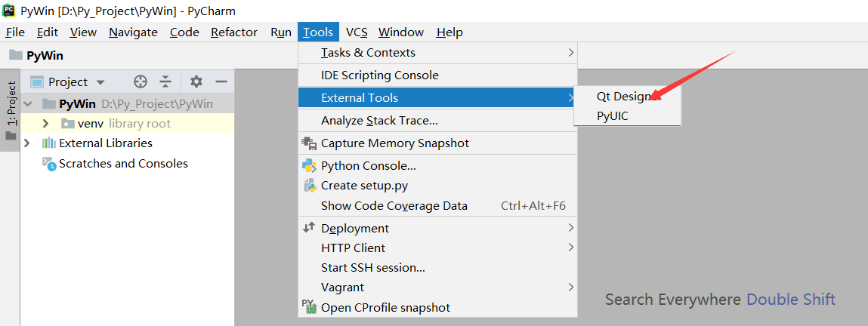Expand External Libraries node
Viewport: 868px width, 326px height.
pos(27,143)
